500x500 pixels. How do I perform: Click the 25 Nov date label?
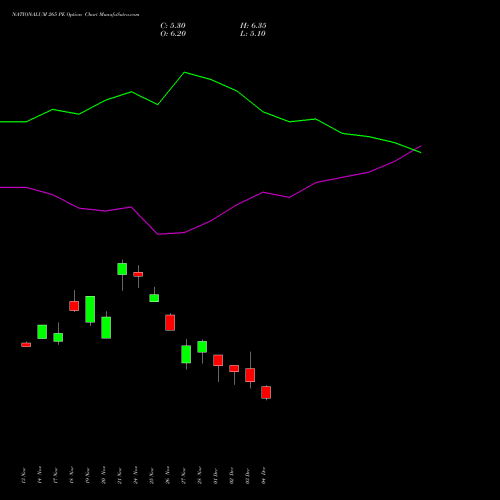click(152, 475)
